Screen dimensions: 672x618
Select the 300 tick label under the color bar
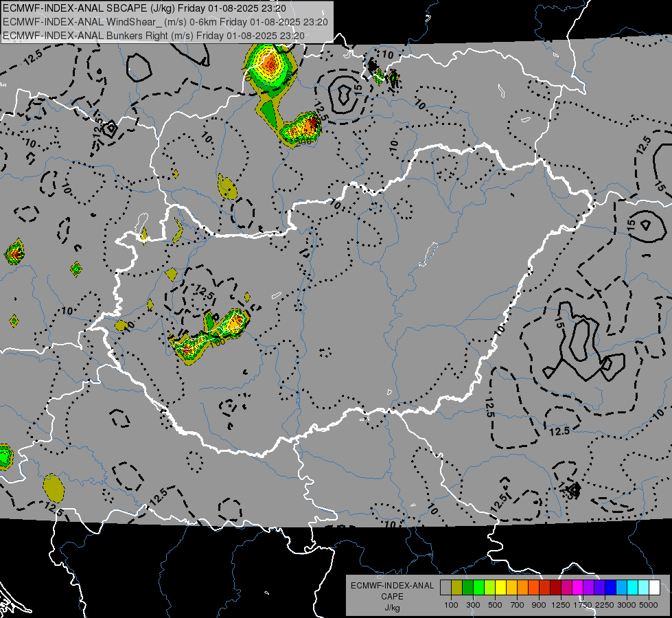[473, 605]
